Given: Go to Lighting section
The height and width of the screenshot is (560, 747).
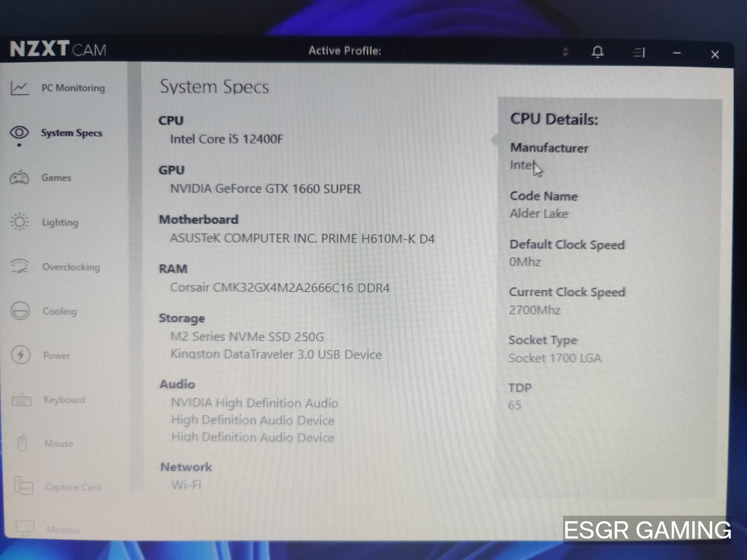Looking at the screenshot, I should 60,223.
